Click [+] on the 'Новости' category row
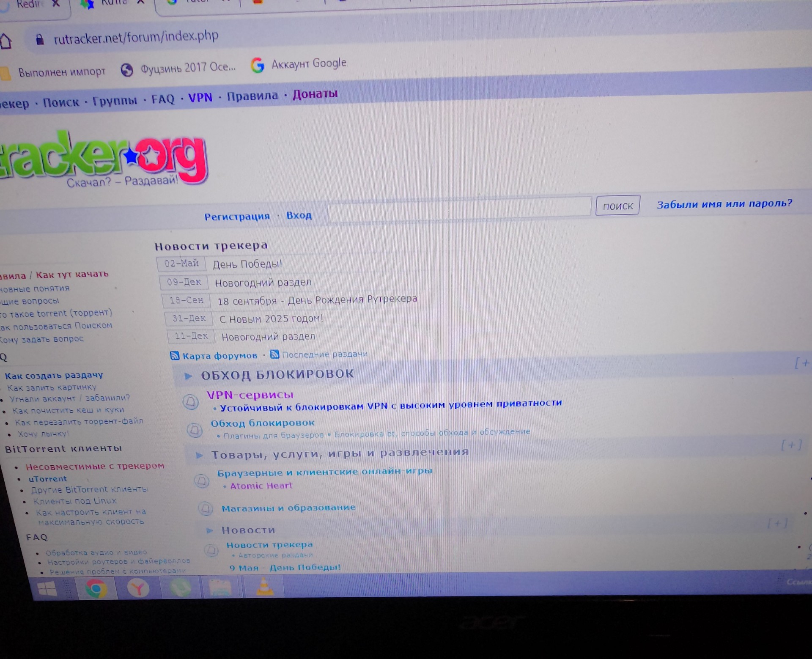The width and height of the screenshot is (812, 659). [778, 523]
